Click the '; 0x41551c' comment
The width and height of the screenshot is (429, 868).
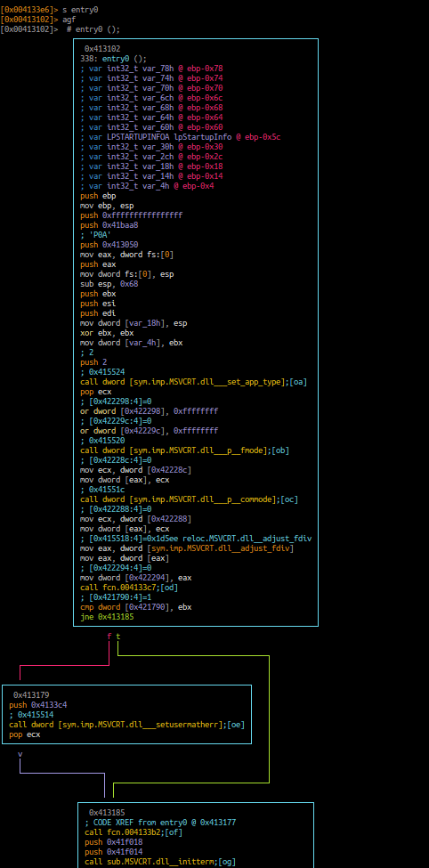pyautogui.click(x=102, y=490)
